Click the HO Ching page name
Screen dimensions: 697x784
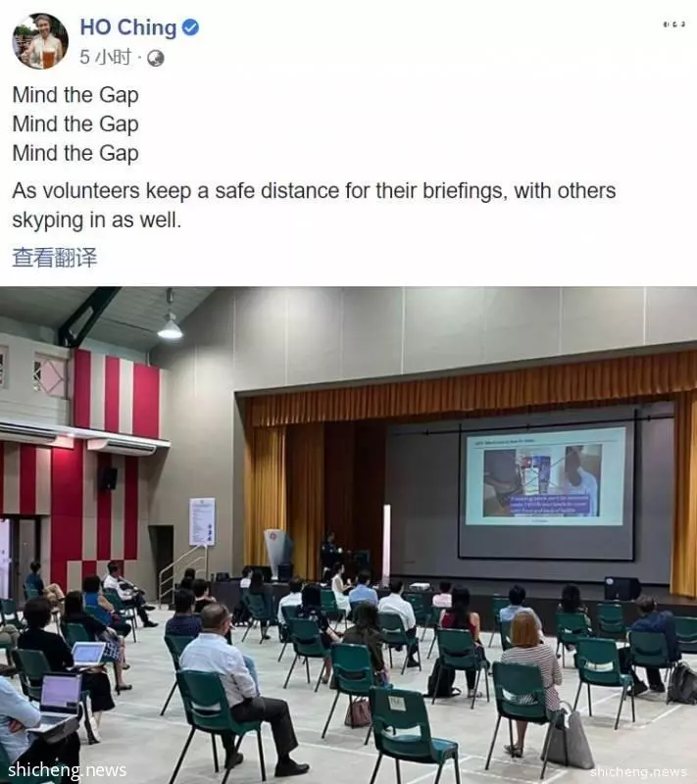(x=128, y=27)
